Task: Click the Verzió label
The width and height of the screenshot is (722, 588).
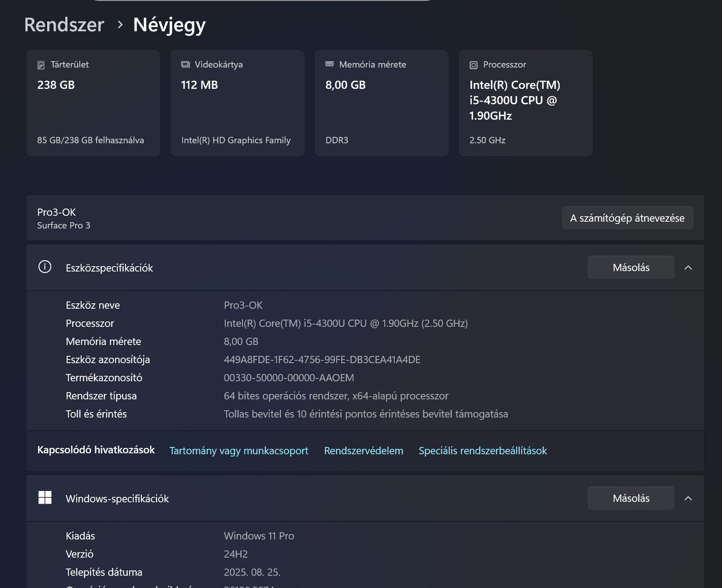Action: click(x=79, y=554)
